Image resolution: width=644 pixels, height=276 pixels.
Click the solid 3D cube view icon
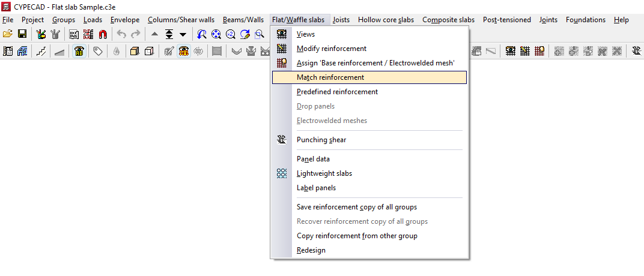coord(135,51)
